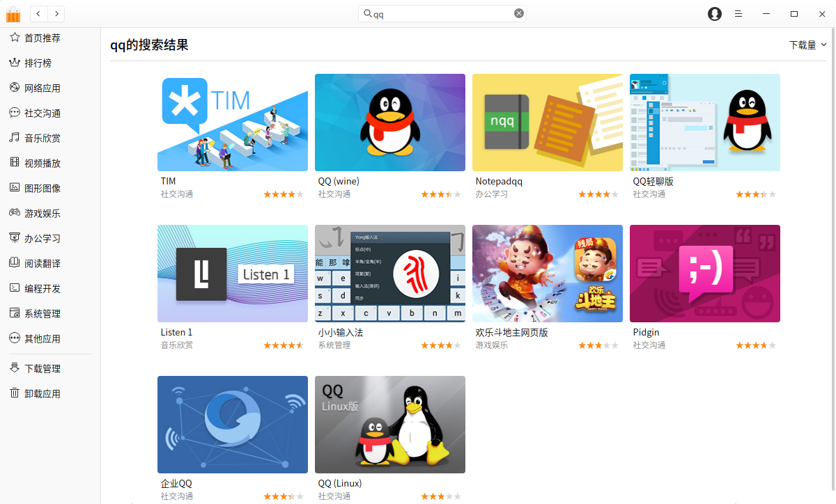Clear the search box with the X icon
Screen dimensions: 836x504
click(519, 13)
